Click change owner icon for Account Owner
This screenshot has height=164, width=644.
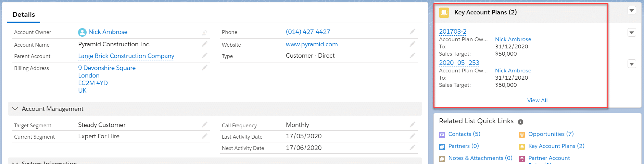tap(204, 33)
